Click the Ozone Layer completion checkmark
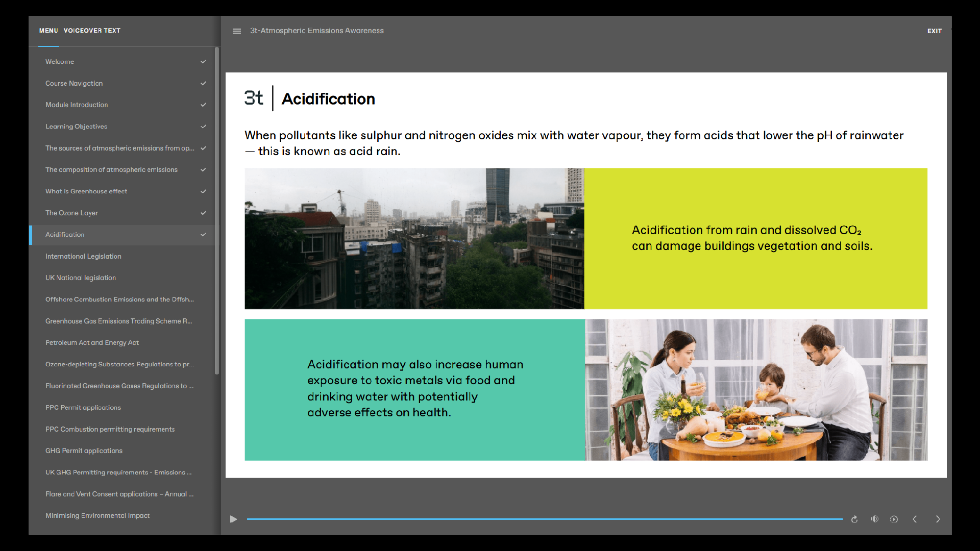The width and height of the screenshot is (980, 551). pos(203,213)
